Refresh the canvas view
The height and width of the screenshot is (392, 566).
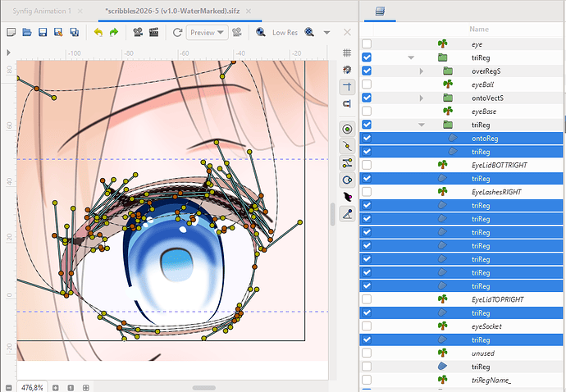point(177,33)
